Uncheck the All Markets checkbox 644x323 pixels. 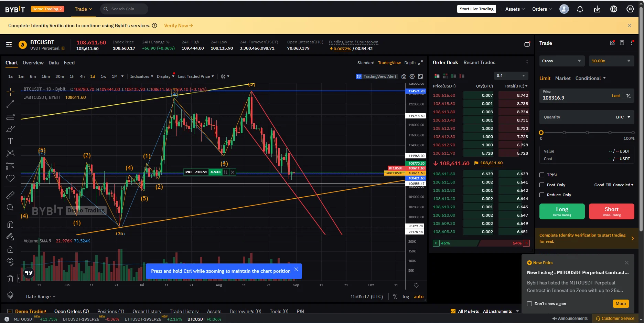click(453, 311)
